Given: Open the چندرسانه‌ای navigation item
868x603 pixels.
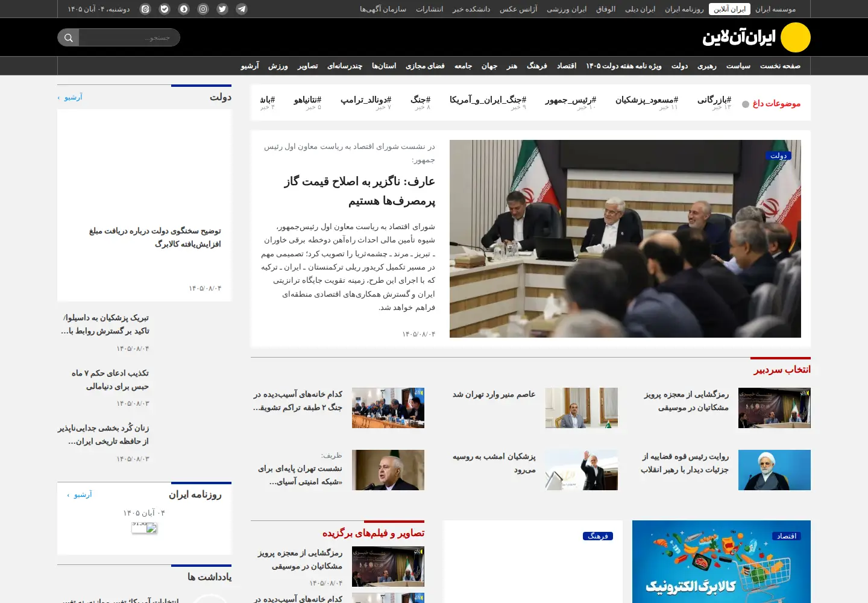Looking at the screenshot, I should [345, 66].
